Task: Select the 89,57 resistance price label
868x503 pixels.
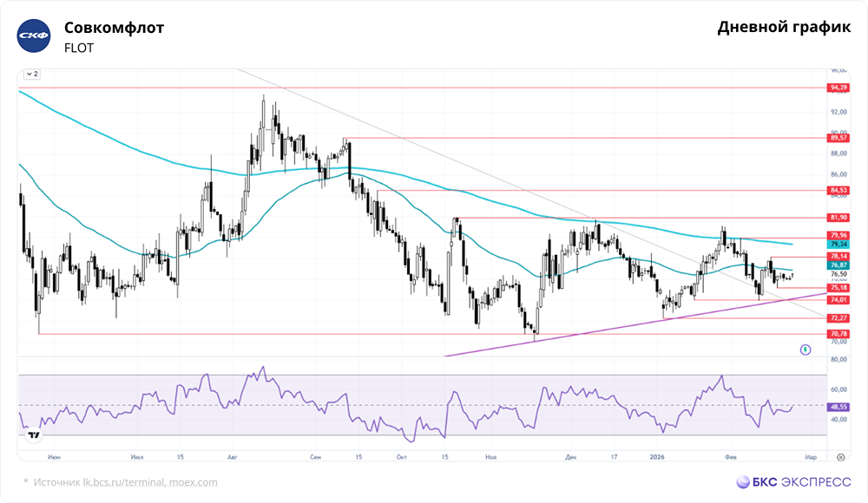Action: coord(838,138)
